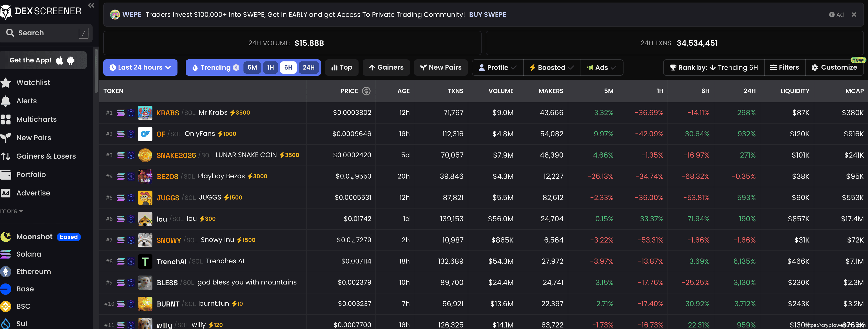Open the Watchlist star icon
The height and width of the screenshot is (329, 868).
click(x=6, y=83)
